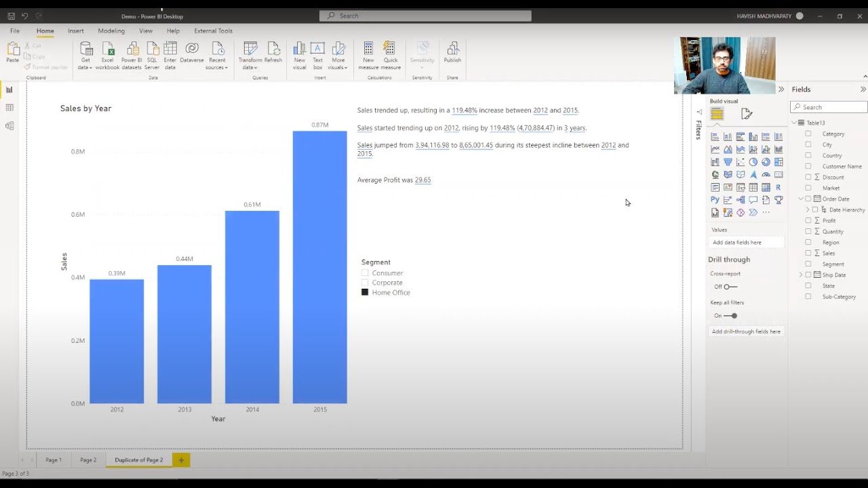The width and height of the screenshot is (868, 488).
Task: Open the Insert ribbon tab
Action: coord(76,30)
